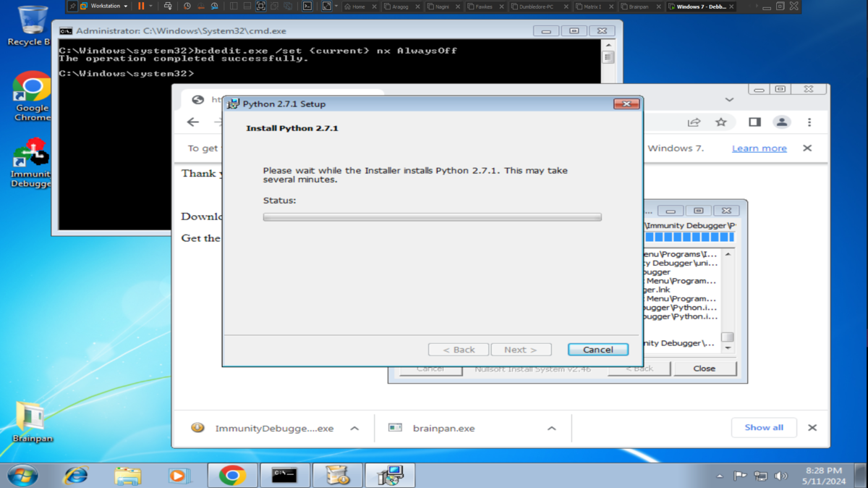Click Show all downloads button
Viewport: 868px width, 488px height.
(764, 428)
